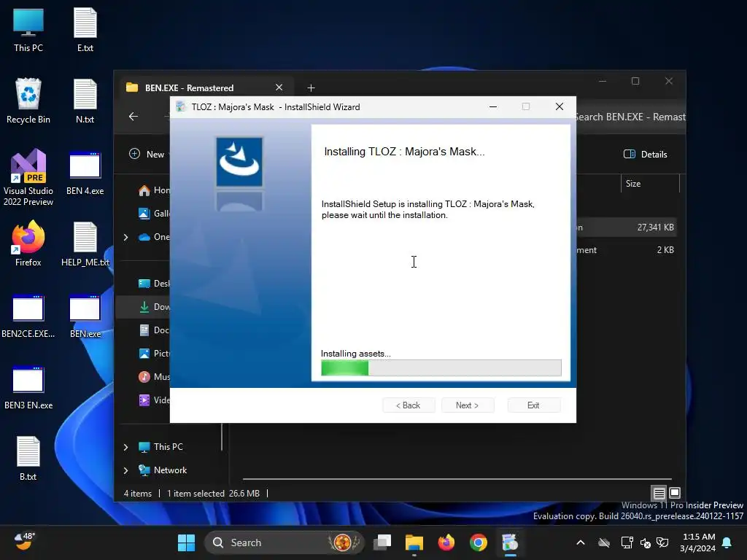
Task: Open Home in Explorer sidebar
Action: tap(153, 190)
